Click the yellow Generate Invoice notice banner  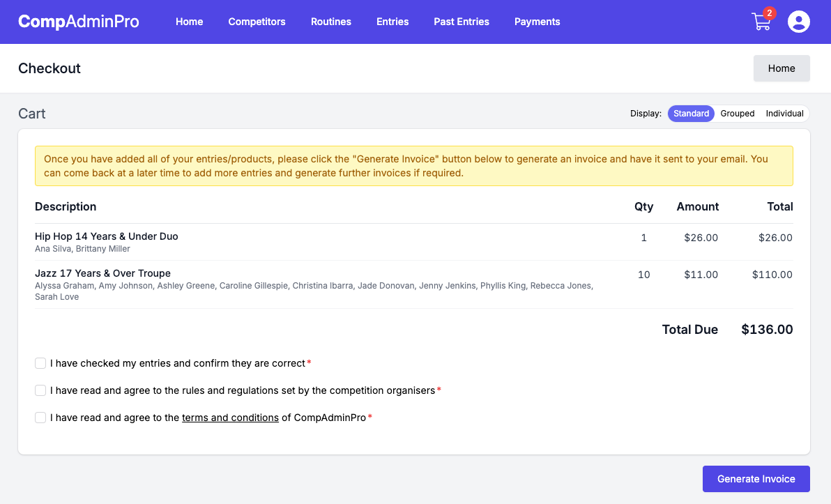414,166
